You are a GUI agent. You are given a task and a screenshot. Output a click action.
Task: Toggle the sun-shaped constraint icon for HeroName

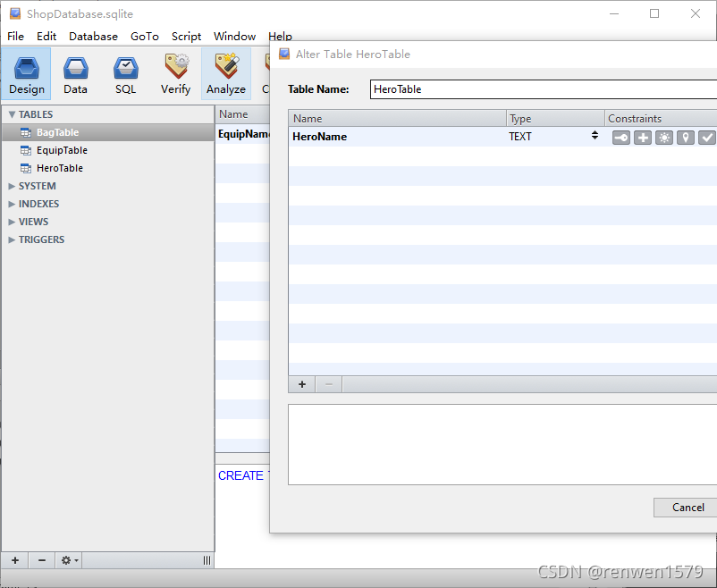pyautogui.click(x=664, y=137)
